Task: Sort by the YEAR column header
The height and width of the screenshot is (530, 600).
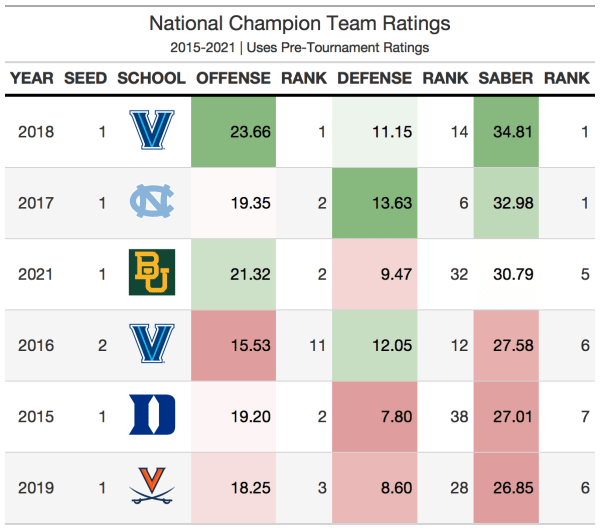Action: pos(31,78)
